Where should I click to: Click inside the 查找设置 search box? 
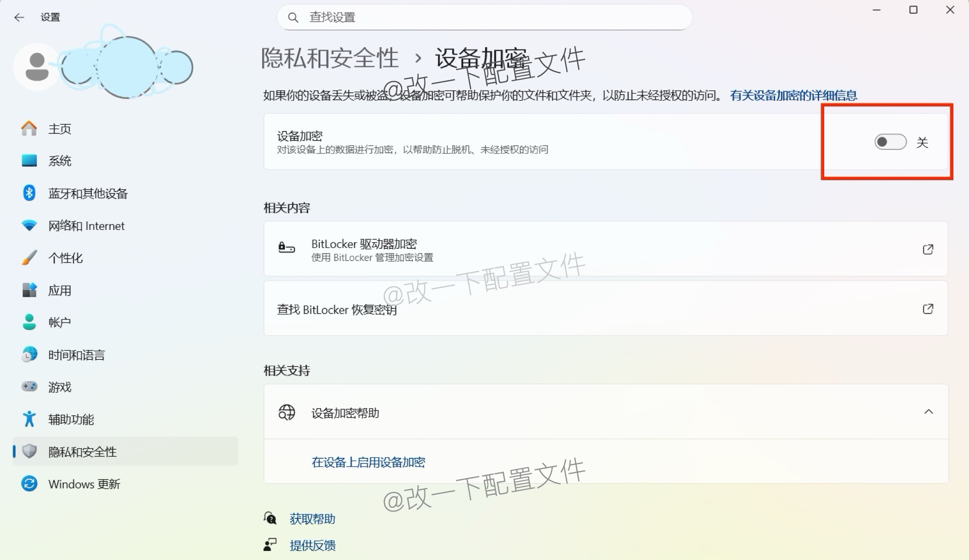pyautogui.click(x=483, y=17)
